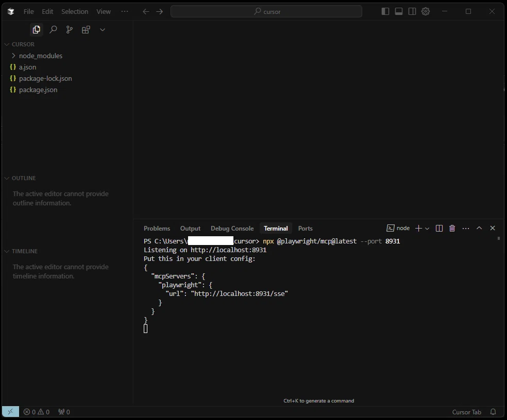Expand the node_modules folder
Screen dimensions: 507x420
[40, 56]
